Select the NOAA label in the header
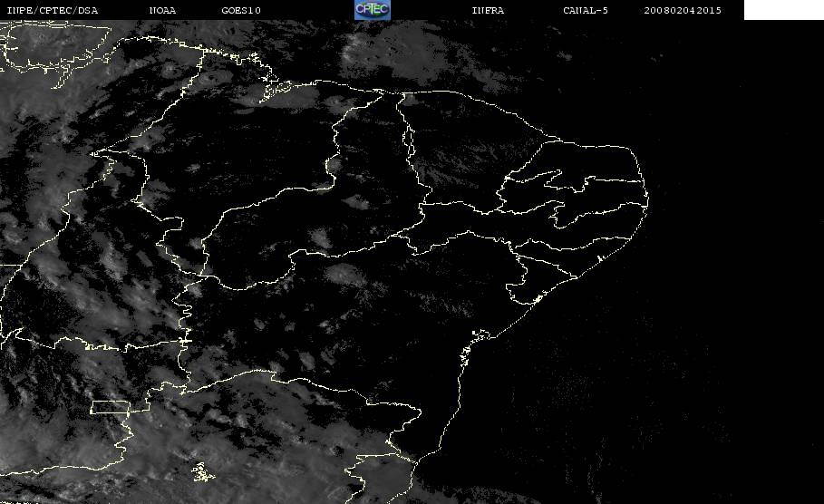Image resolution: width=824 pixels, height=504 pixels. tap(162, 10)
